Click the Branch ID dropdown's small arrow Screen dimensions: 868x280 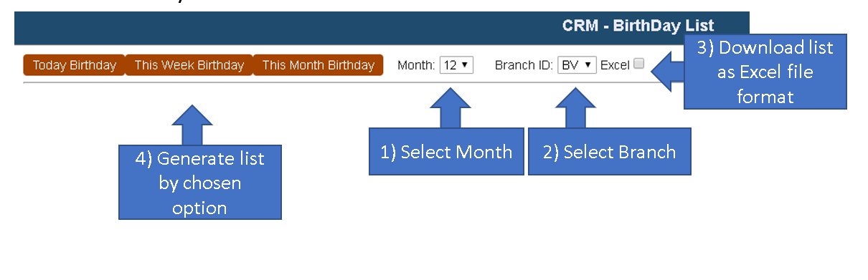click(589, 65)
